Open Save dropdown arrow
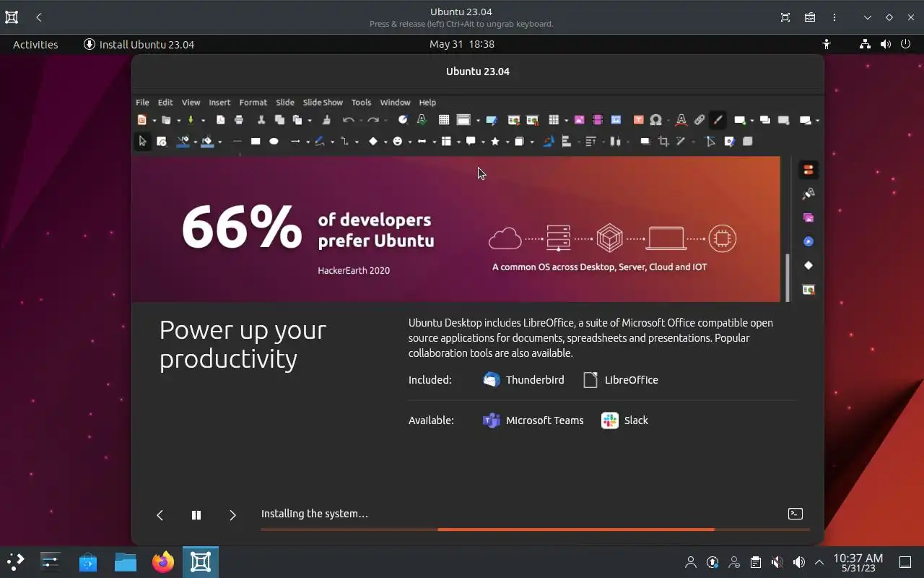This screenshot has height=578, width=924. 203,121
